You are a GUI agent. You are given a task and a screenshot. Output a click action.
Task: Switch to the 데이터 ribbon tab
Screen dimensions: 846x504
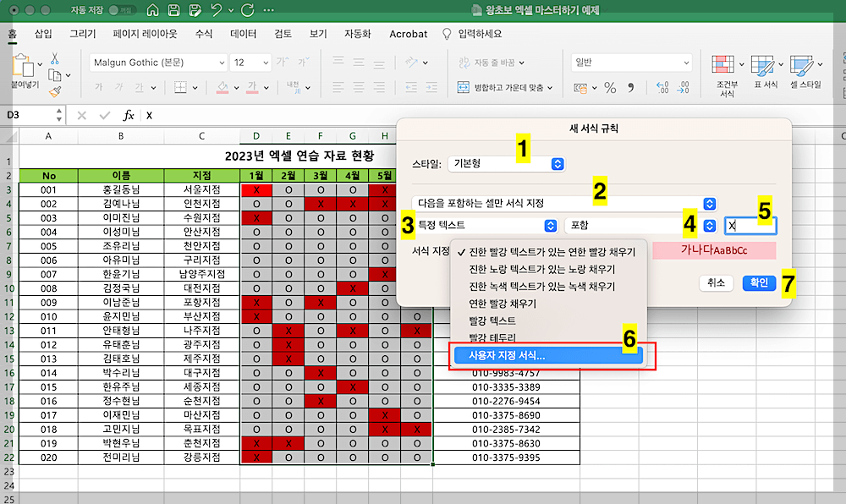(x=243, y=34)
